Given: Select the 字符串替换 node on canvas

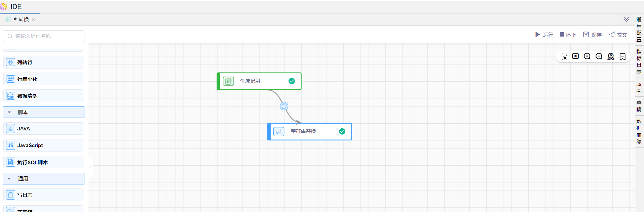Looking at the screenshot, I should tap(309, 131).
